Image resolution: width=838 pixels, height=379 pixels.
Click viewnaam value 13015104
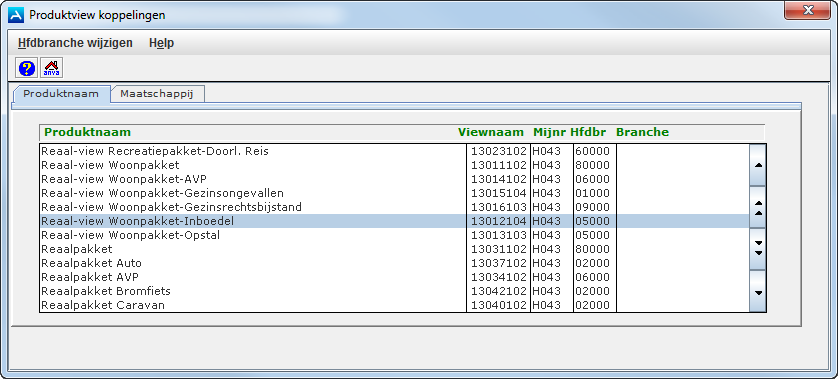[x=499, y=193]
